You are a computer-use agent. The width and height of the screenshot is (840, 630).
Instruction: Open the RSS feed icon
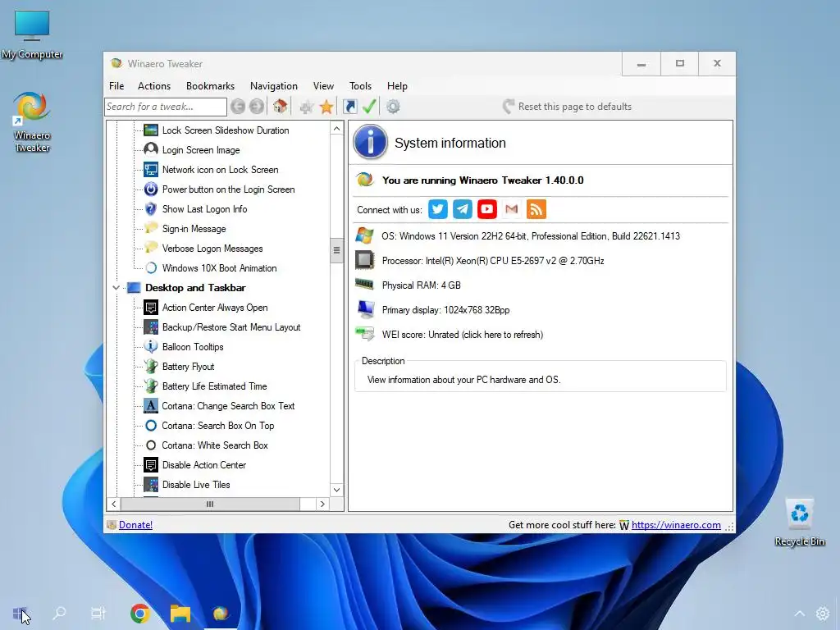tap(536, 209)
